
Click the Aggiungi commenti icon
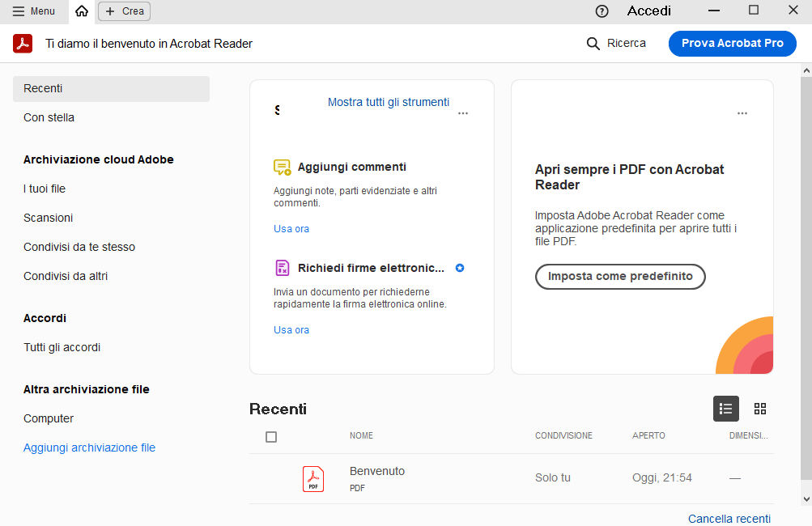283,168
